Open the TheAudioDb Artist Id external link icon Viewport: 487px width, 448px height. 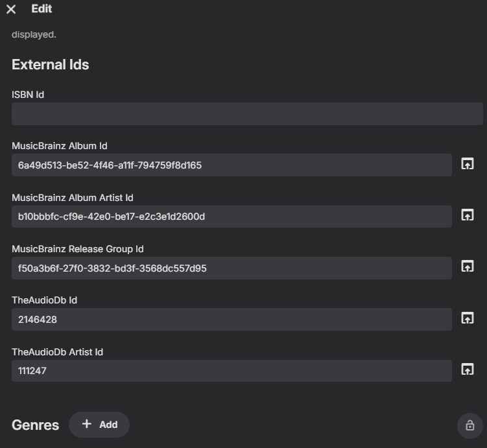[x=467, y=370]
